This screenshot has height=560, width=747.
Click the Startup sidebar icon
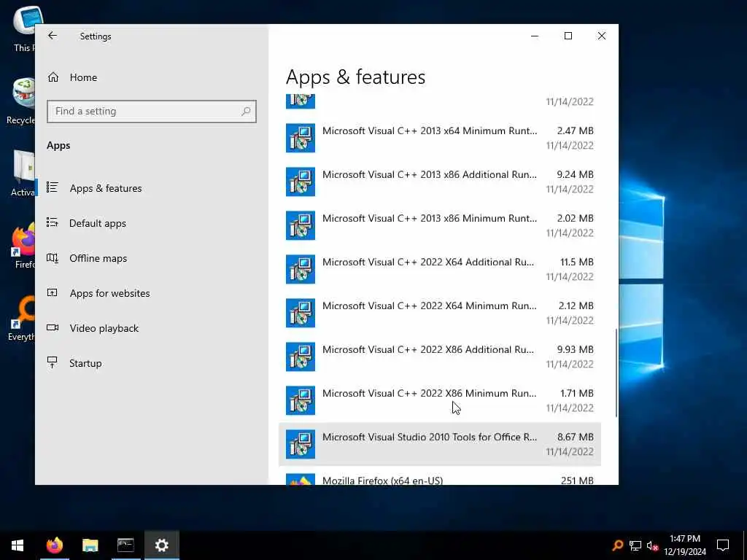click(x=53, y=362)
